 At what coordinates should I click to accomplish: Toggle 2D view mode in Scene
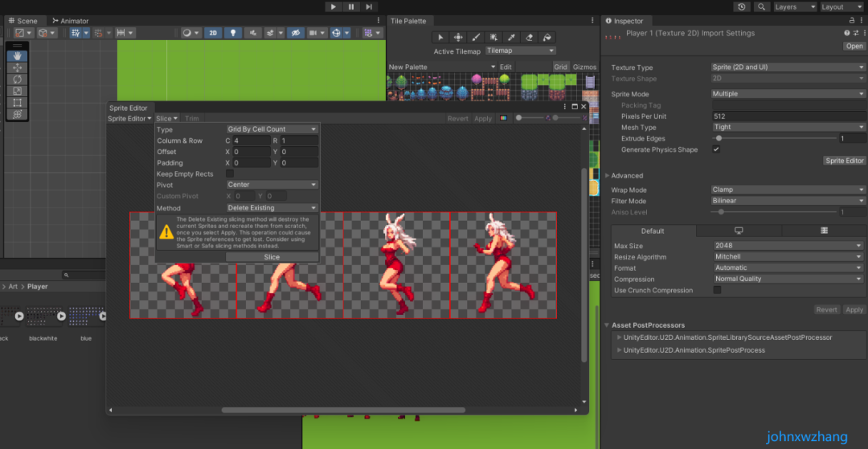(213, 33)
